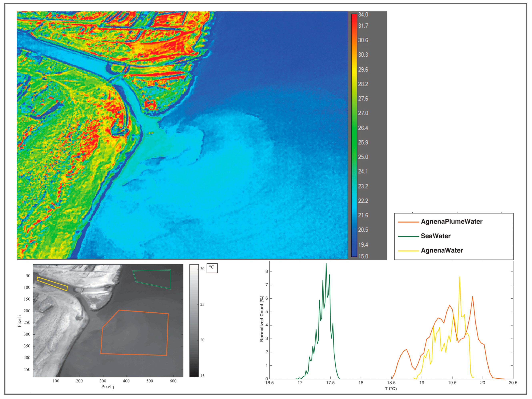
Task: Click the AgnenaPlumeWater legend entry
Action: (451, 222)
